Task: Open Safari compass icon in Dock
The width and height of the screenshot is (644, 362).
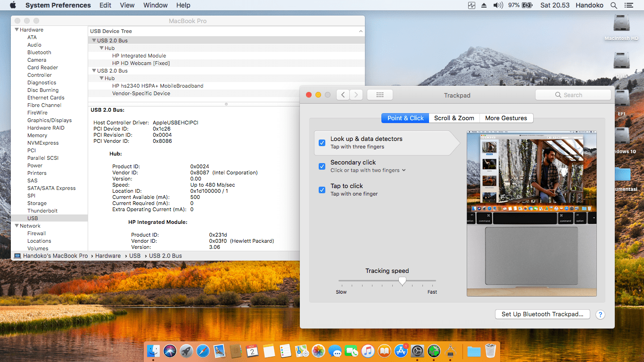Action: [203, 351]
